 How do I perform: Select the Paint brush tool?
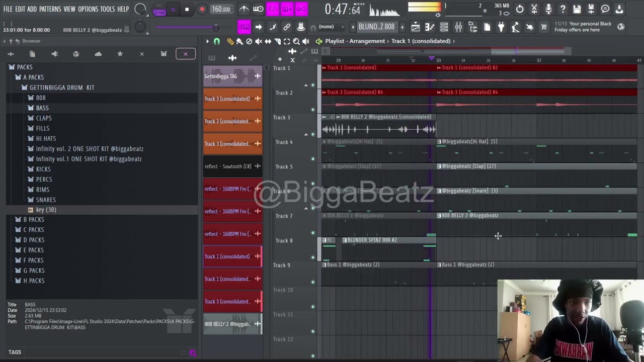[239, 41]
